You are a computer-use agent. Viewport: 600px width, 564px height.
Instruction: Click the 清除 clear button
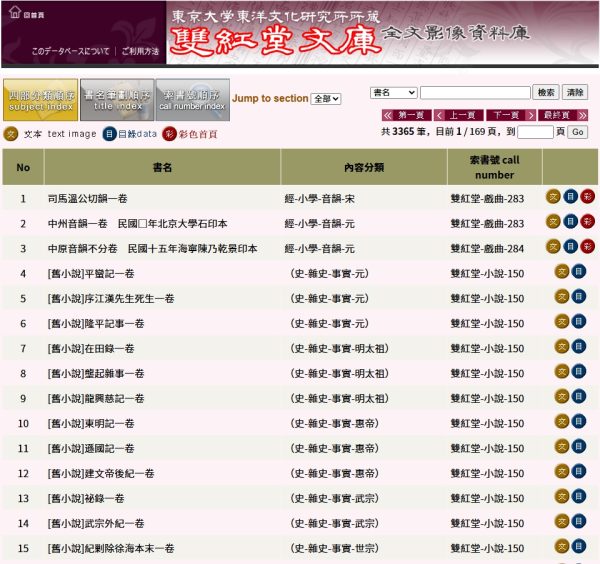pos(575,92)
